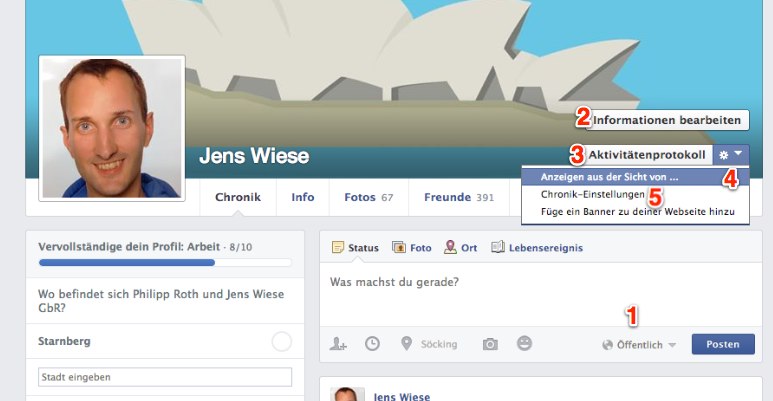Click the Ort map marker icon
The height and width of the screenshot is (401, 773).
450,247
